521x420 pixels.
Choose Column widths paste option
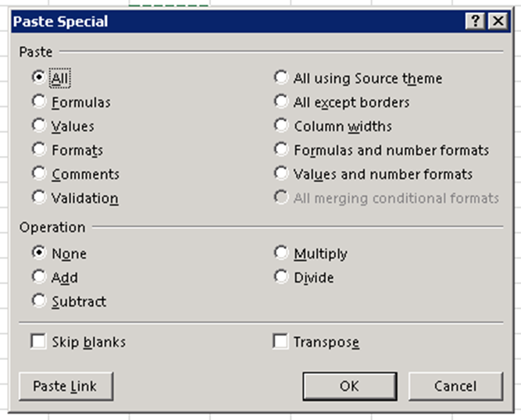tap(281, 126)
